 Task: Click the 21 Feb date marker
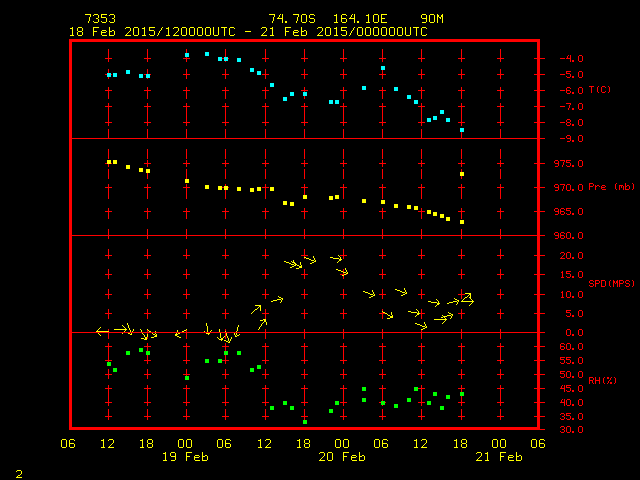click(498, 457)
